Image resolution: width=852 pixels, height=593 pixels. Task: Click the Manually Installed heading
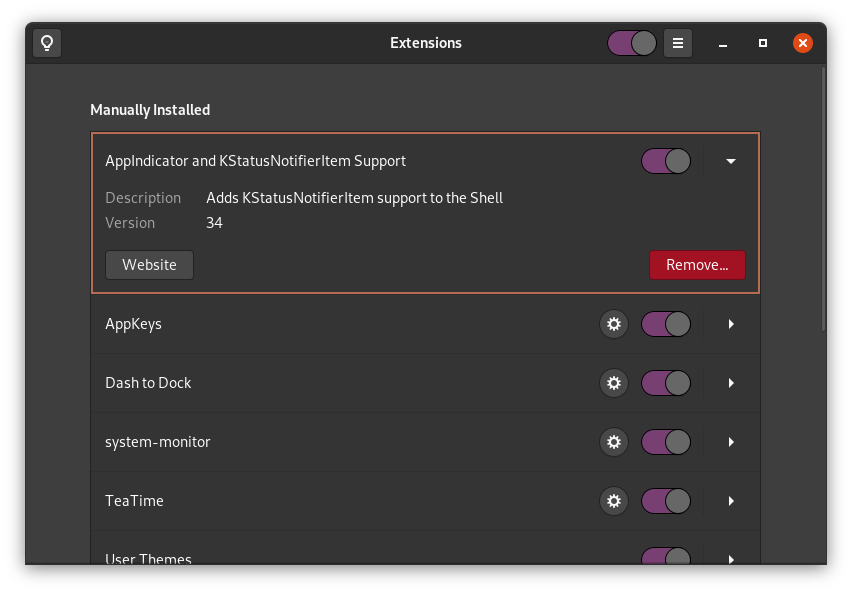(x=150, y=110)
